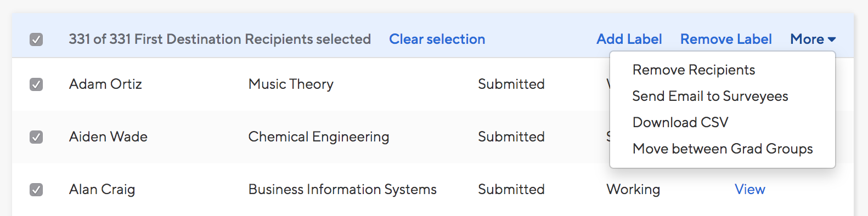Toggle the Alan Craig row checkbox
The image size is (868, 216).
[36, 190]
